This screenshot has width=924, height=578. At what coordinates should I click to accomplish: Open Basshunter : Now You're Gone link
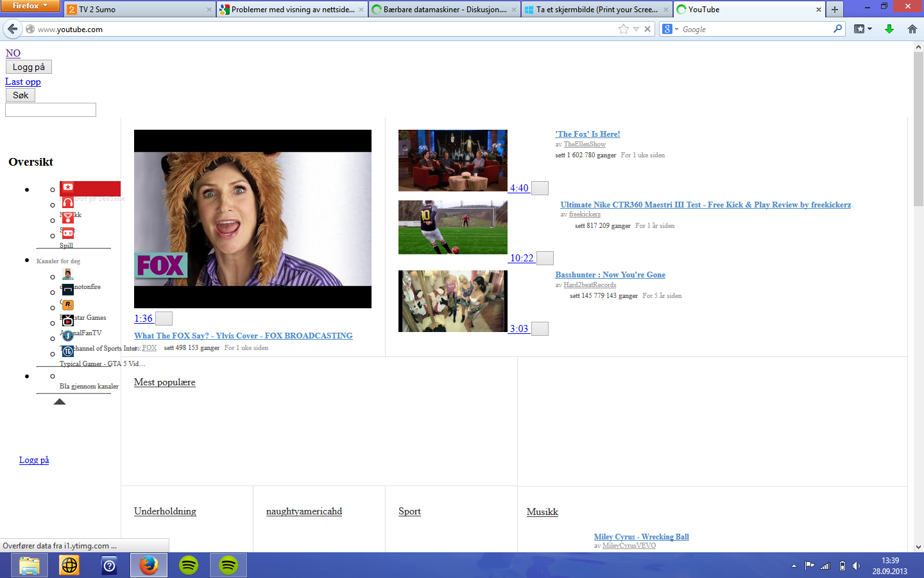click(x=610, y=275)
